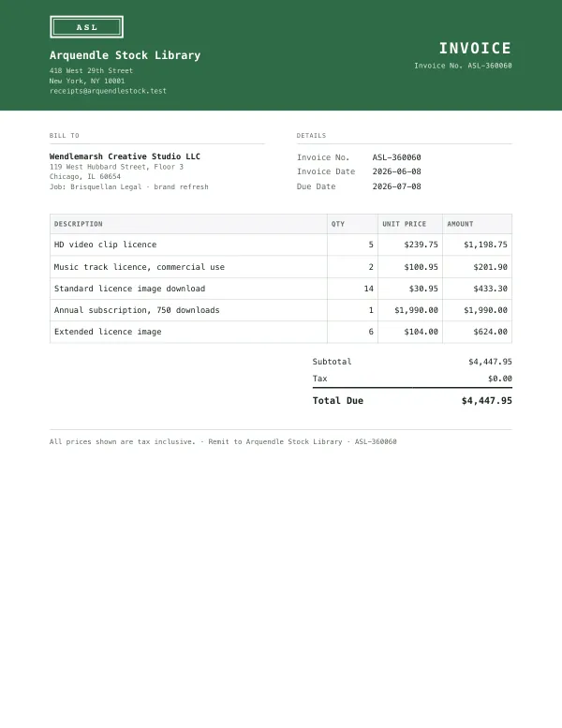
Task: Click the $624.00 amount
Action: coord(490,332)
